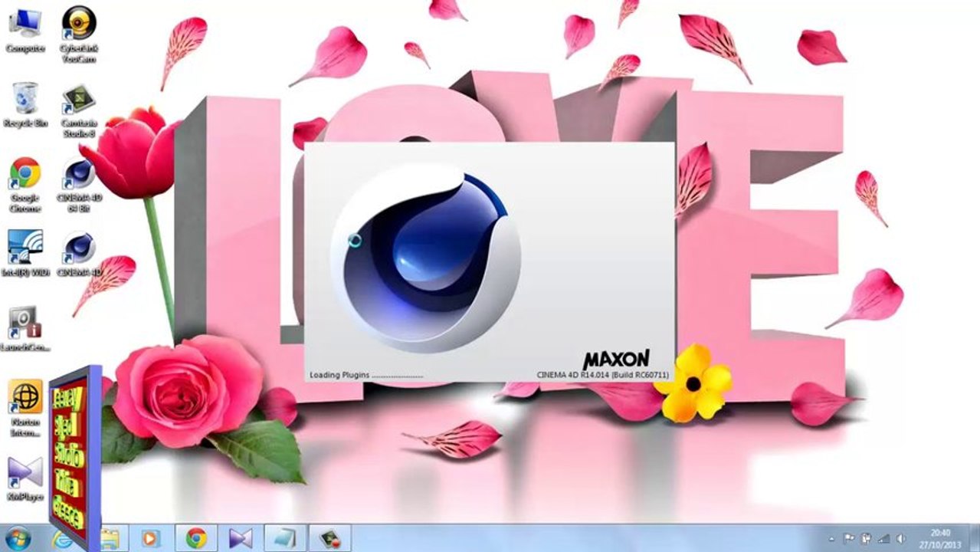980x552 pixels.
Task: Select Norton Internet Security shortcut
Action: tap(25, 408)
